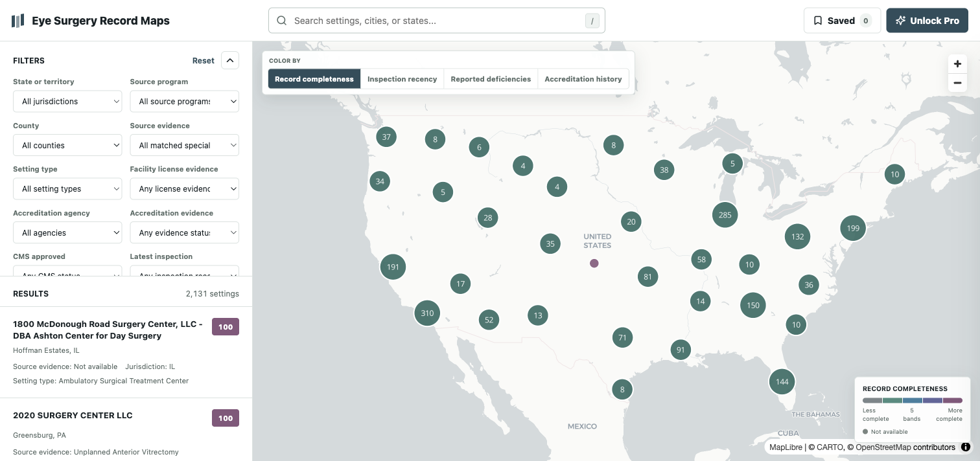
Task: Click the Eye Surgery Record Maps logo icon
Action: pyautogui.click(x=18, y=21)
